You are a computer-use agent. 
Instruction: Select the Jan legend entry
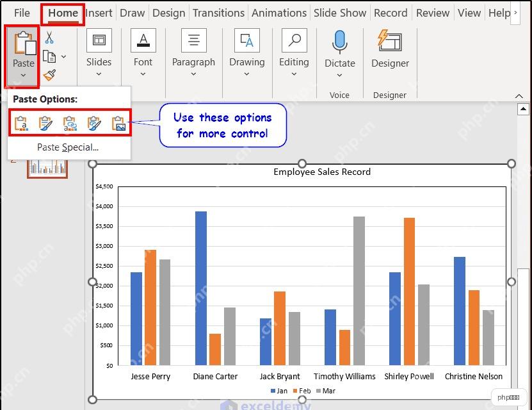click(279, 391)
